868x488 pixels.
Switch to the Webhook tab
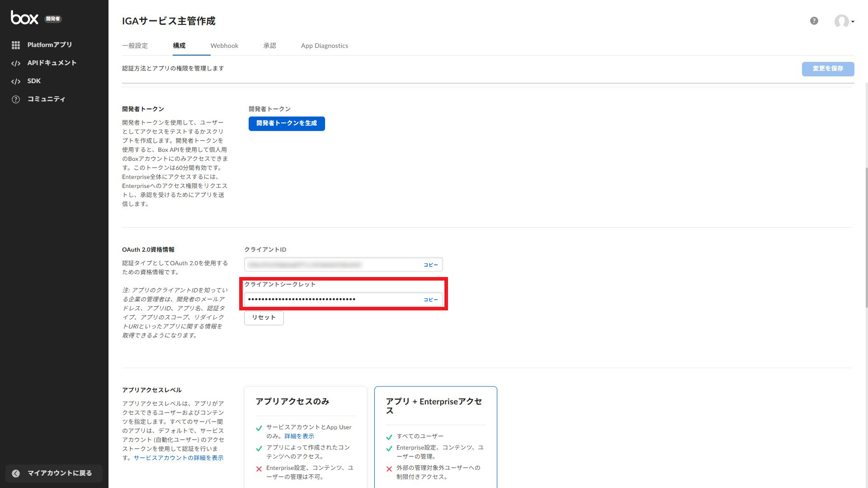(224, 46)
